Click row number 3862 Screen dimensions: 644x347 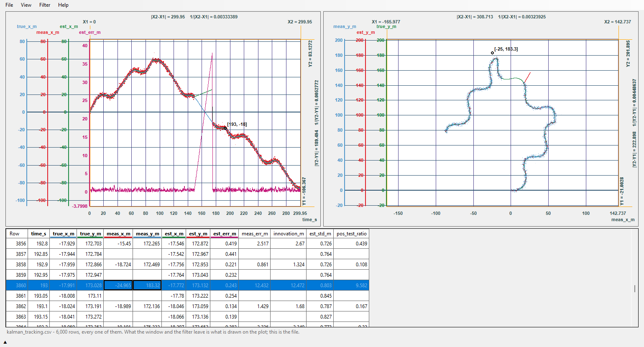tap(17, 306)
